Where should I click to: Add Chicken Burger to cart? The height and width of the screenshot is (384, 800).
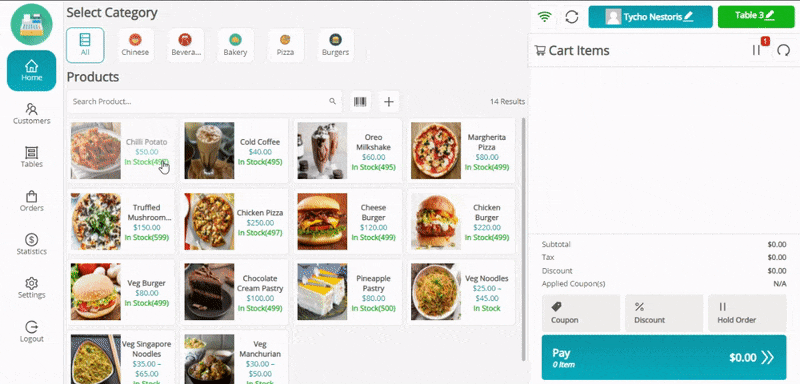pos(461,221)
